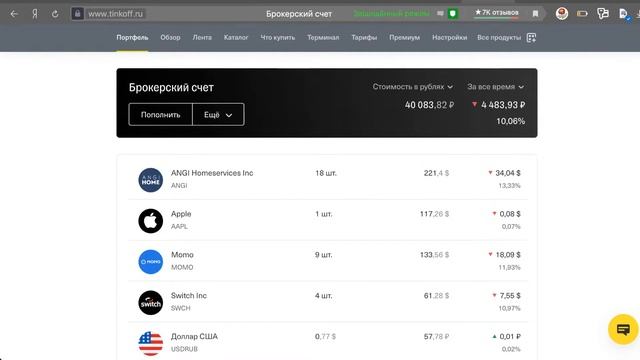Open the Что купить tab

coord(278,37)
